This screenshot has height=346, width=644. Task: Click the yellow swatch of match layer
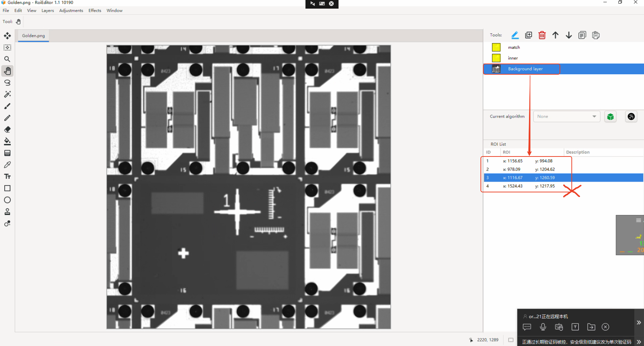pos(496,47)
